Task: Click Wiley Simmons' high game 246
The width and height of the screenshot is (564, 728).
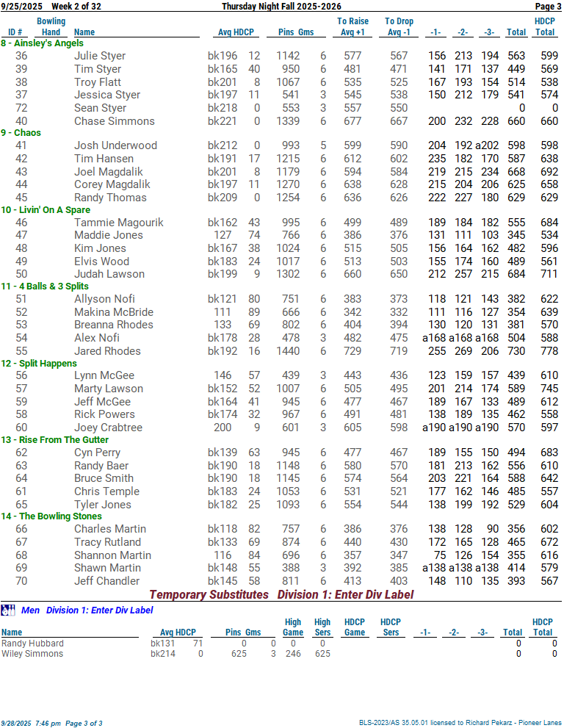Action: [x=293, y=654]
